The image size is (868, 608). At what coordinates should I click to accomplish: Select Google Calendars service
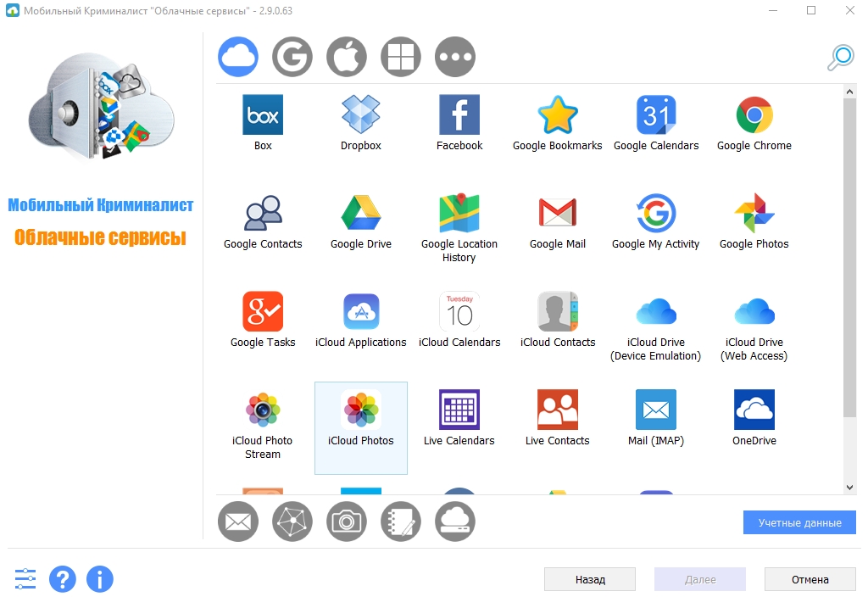(656, 114)
